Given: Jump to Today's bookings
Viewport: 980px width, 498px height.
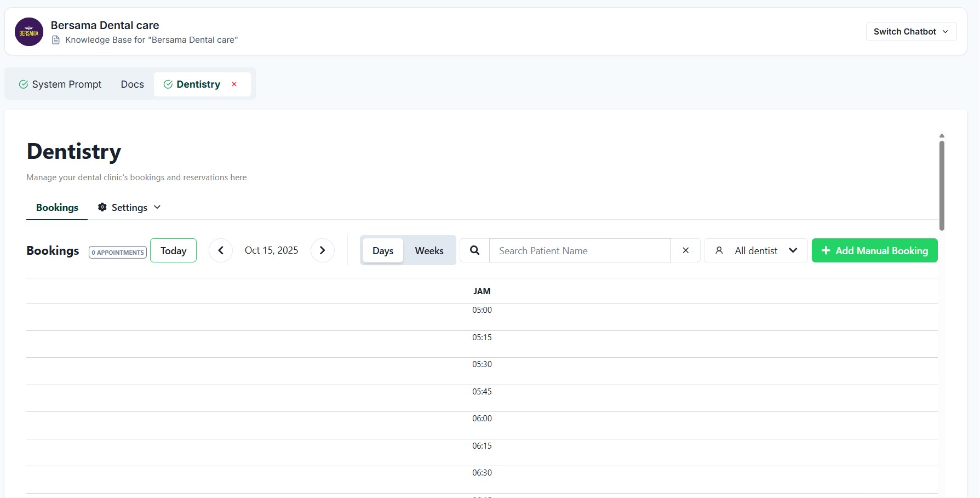Looking at the screenshot, I should point(173,250).
